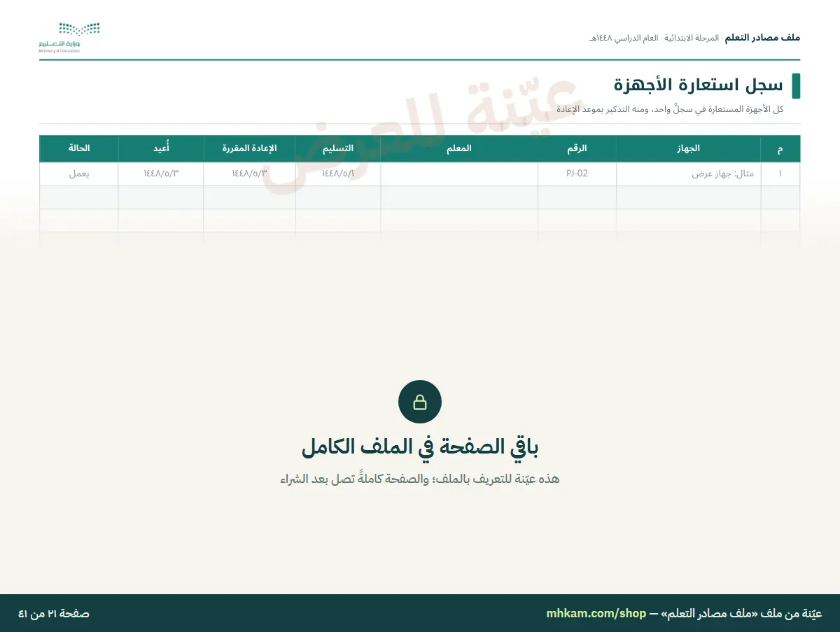Click the text العام الدراسي ١٤٤٨هـ

click(x=624, y=37)
